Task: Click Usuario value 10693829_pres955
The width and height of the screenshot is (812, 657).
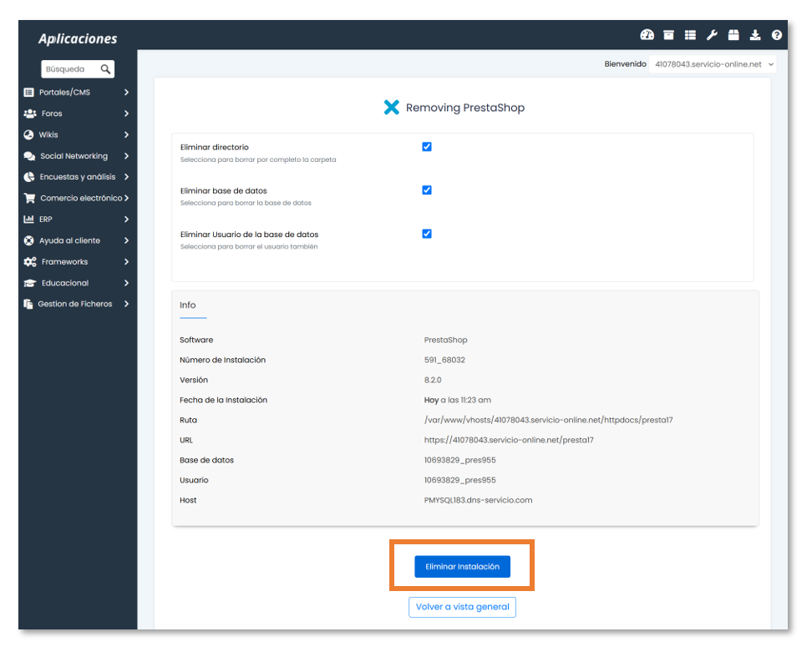Action: (459, 481)
